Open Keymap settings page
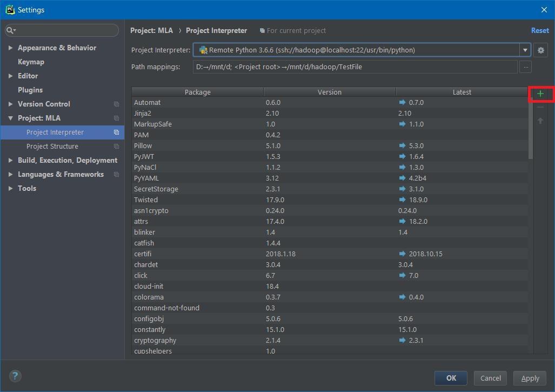Image resolution: width=555 pixels, height=392 pixels. [31, 62]
